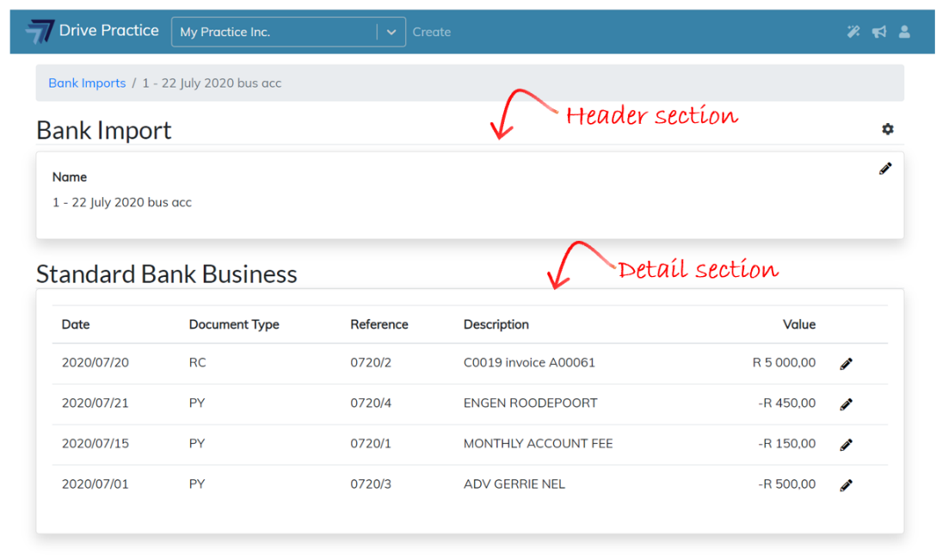Click the RC document type cell
The width and height of the screenshot is (948, 560).
coord(197,362)
